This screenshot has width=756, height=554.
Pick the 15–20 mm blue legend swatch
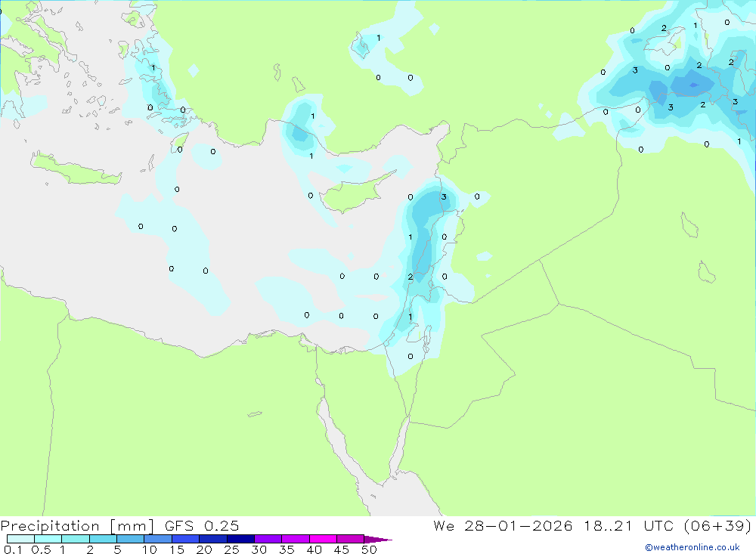(x=186, y=539)
